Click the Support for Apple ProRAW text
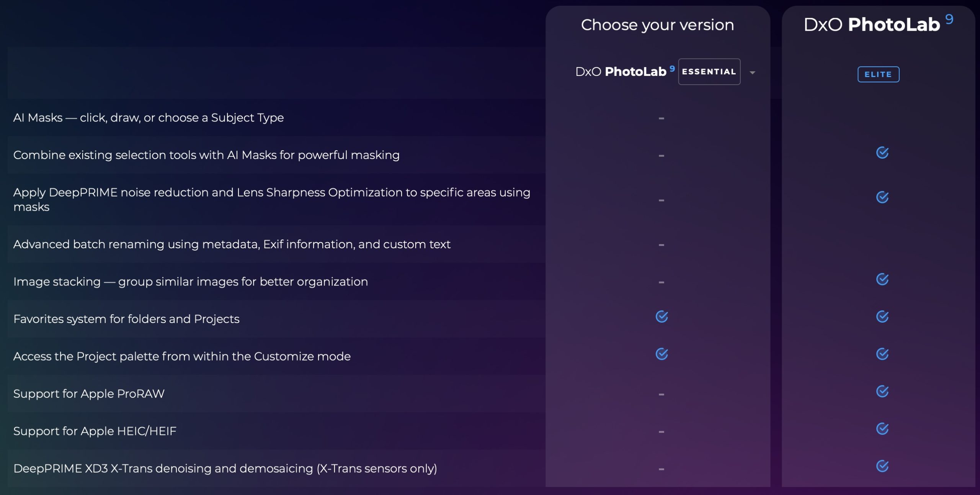 point(89,393)
